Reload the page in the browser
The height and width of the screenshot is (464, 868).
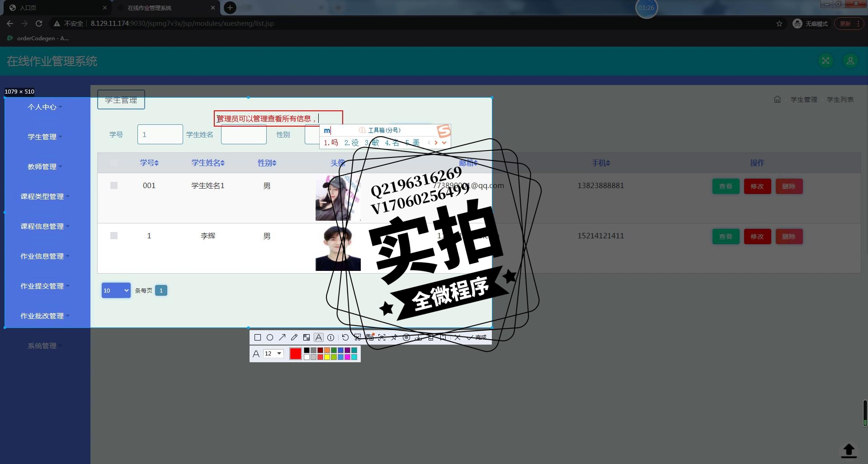click(39, 24)
